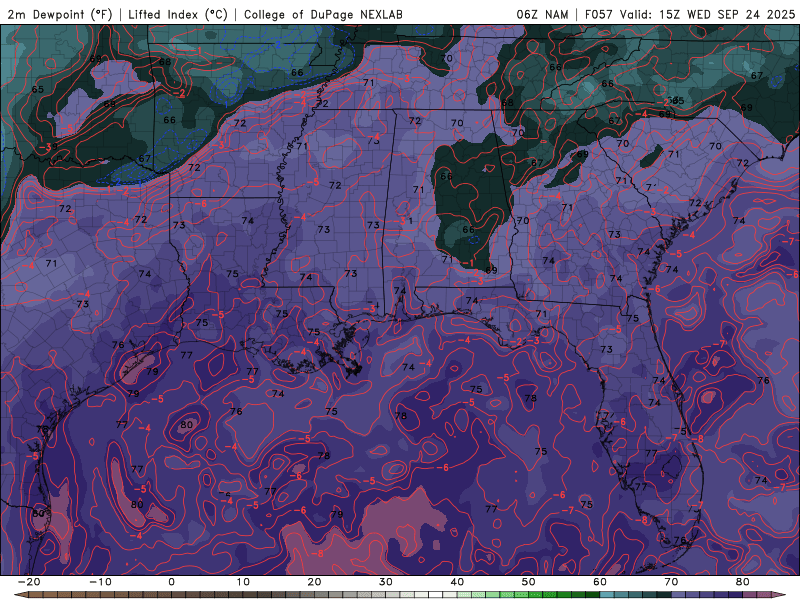Click the '60' label on color scale

tap(600, 582)
